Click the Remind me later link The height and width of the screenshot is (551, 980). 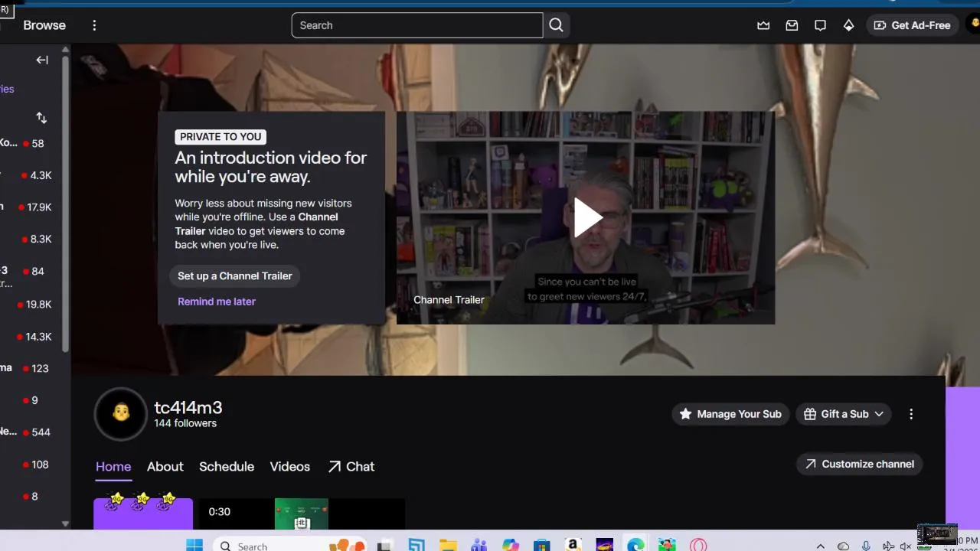click(x=217, y=302)
